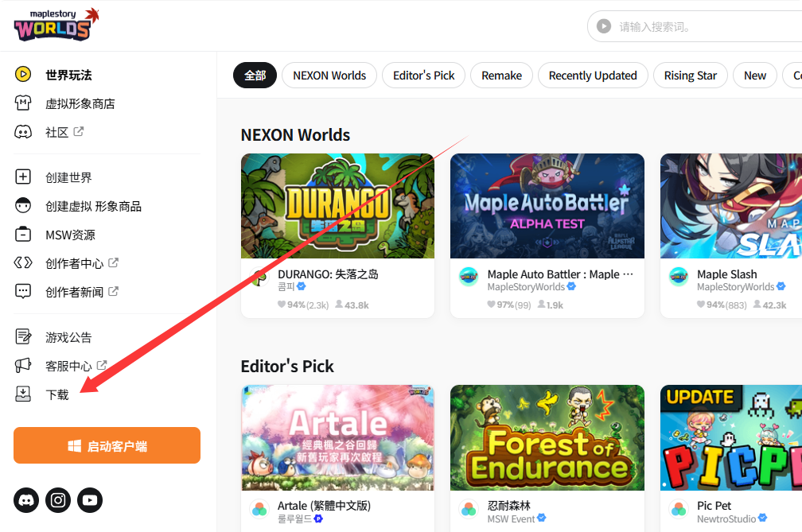Viewport: 802px width, 532px height.
Task: Select the 全部 category tab
Action: coord(255,75)
